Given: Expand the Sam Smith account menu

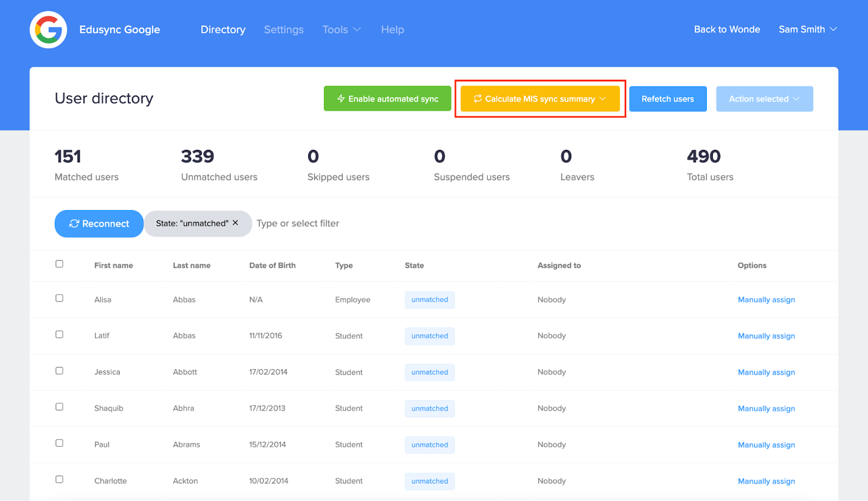Looking at the screenshot, I should point(807,29).
